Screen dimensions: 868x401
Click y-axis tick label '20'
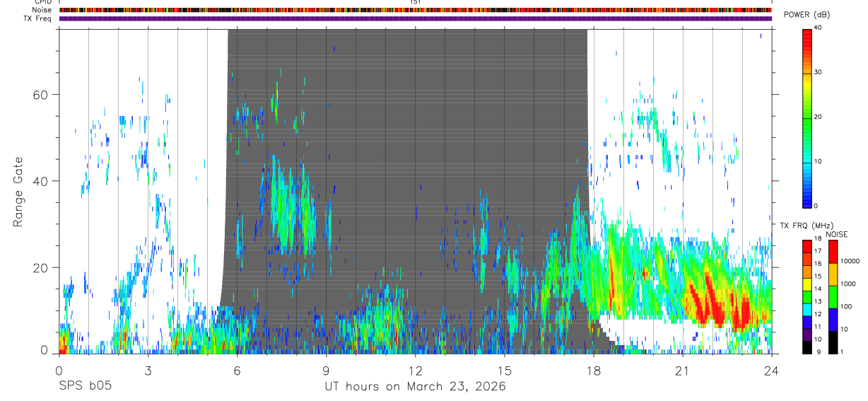tap(42, 268)
